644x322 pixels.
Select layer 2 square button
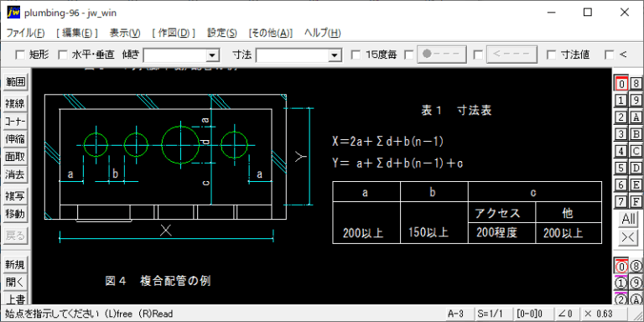tap(621, 117)
